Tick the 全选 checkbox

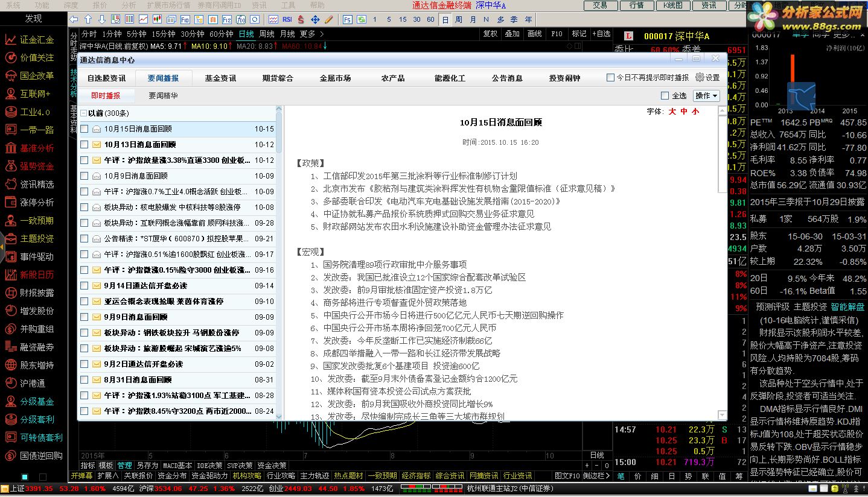click(x=665, y=96)
